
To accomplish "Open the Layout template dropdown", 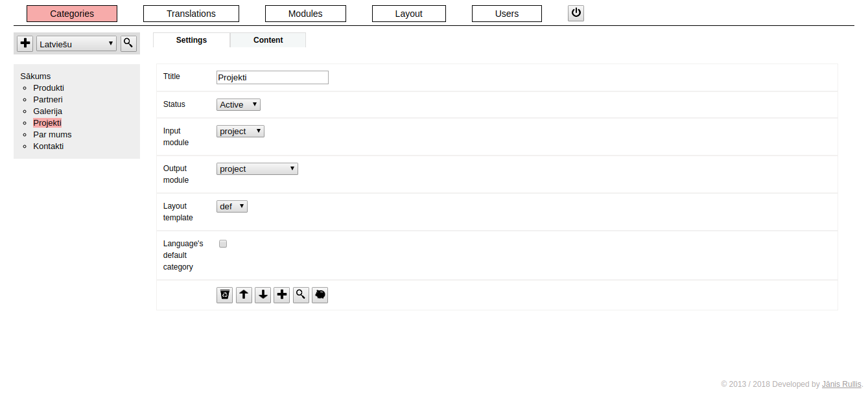I will click(232, 206).
